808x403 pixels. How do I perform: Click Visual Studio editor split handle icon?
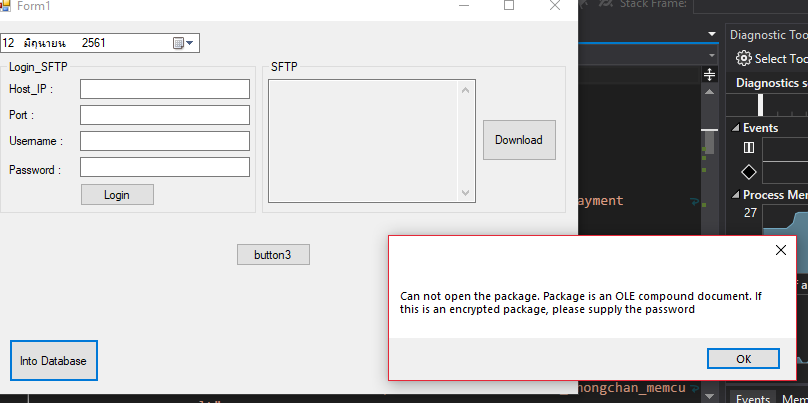[x=710, y=75]
